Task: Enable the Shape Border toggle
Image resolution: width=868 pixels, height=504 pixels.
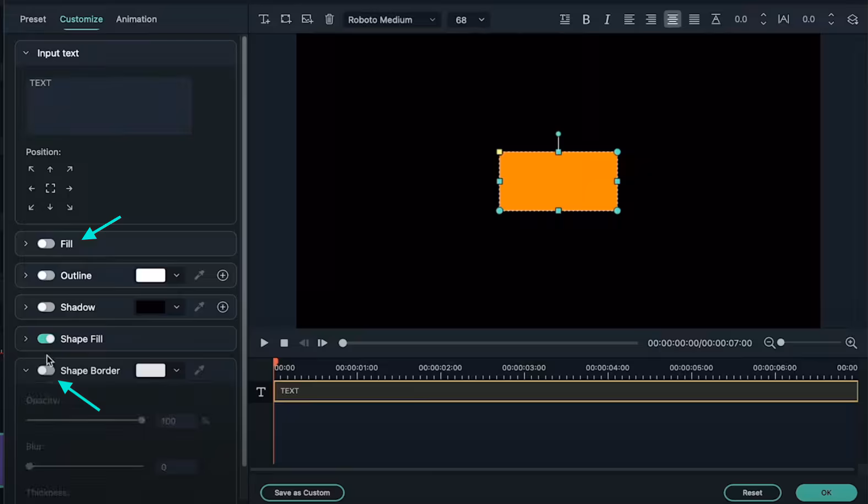Action: pyautogui.click(x=46, y=370)
